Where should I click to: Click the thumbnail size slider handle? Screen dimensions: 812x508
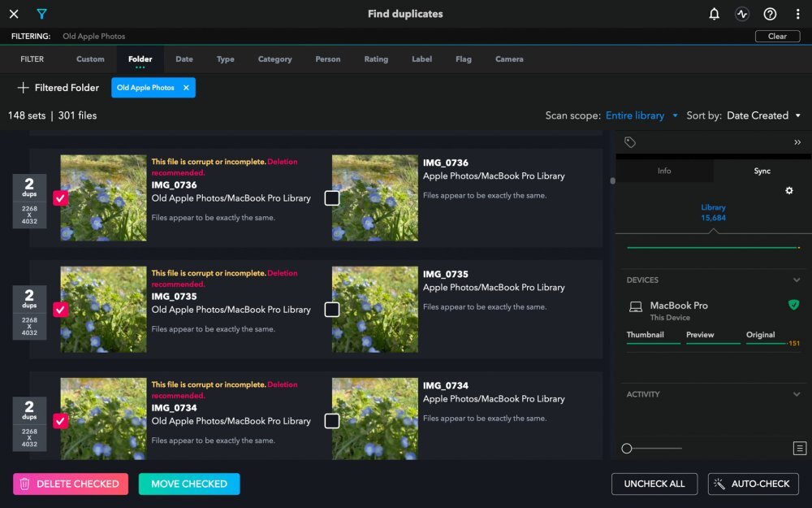[627, 449]
